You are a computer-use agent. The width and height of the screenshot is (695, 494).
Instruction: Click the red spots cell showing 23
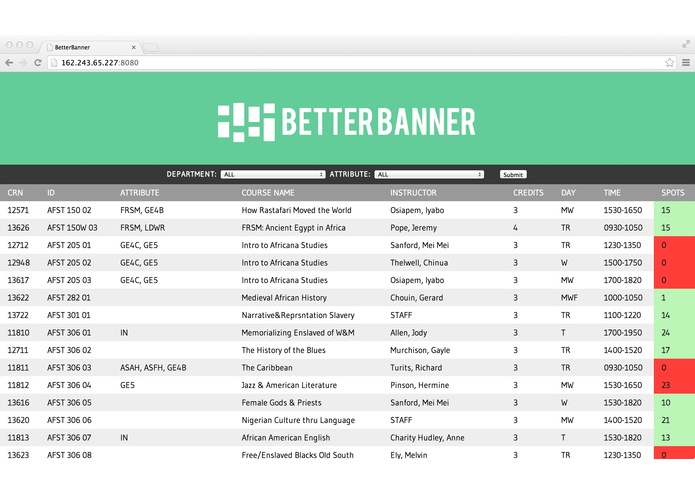674,385
